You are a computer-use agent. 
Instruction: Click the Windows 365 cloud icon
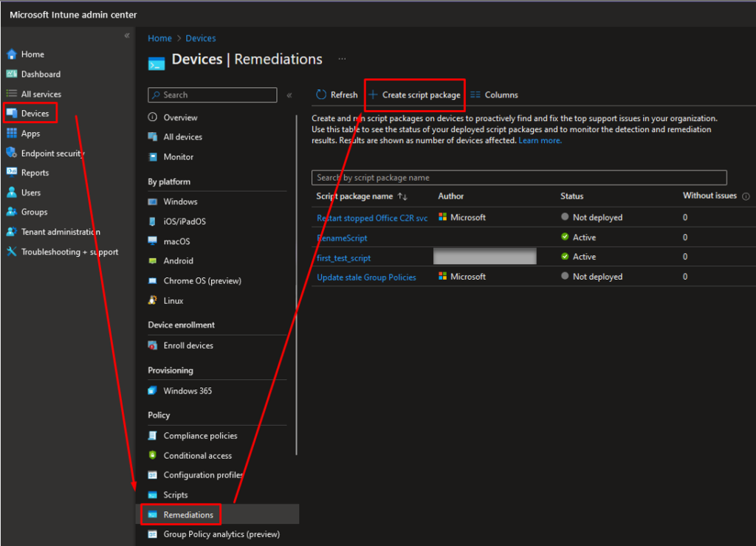coord(152,390)
